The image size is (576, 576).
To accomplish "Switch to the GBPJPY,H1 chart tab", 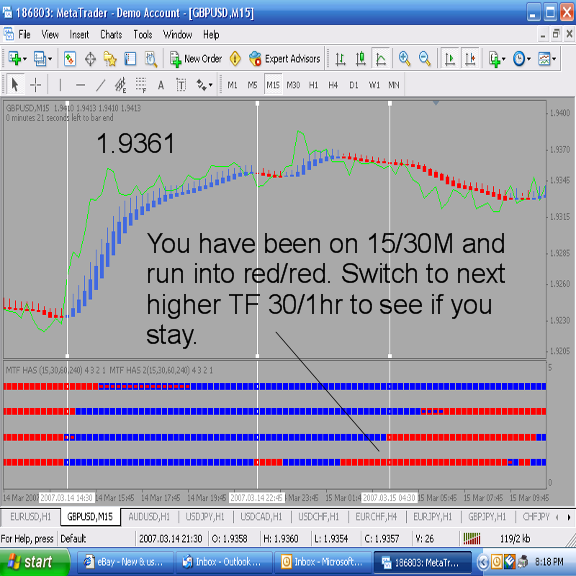I will (487, 517).
